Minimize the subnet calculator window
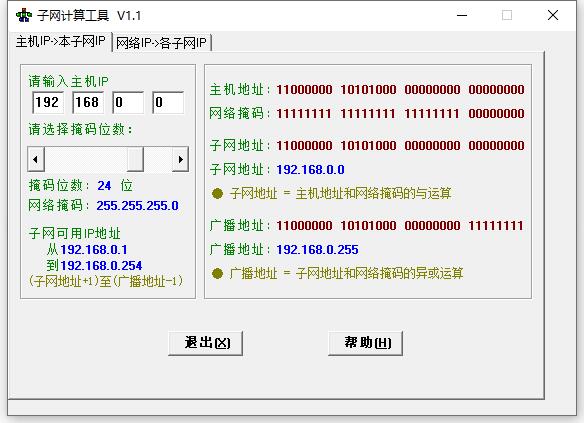This screenshot has width=584, height=423. (462, 15)
